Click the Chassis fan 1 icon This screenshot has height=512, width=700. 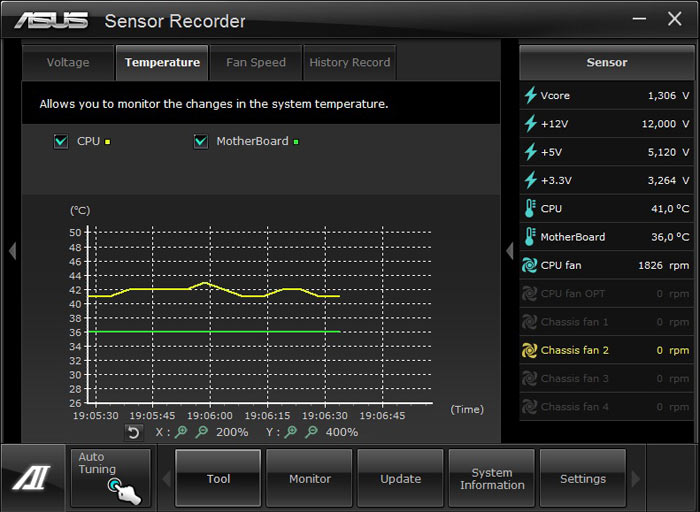coord(529,322)
